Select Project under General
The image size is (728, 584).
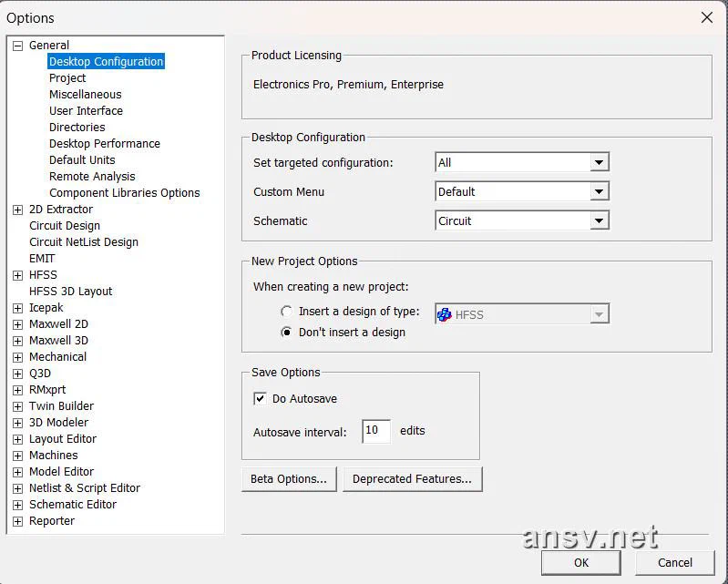(67, 78)
